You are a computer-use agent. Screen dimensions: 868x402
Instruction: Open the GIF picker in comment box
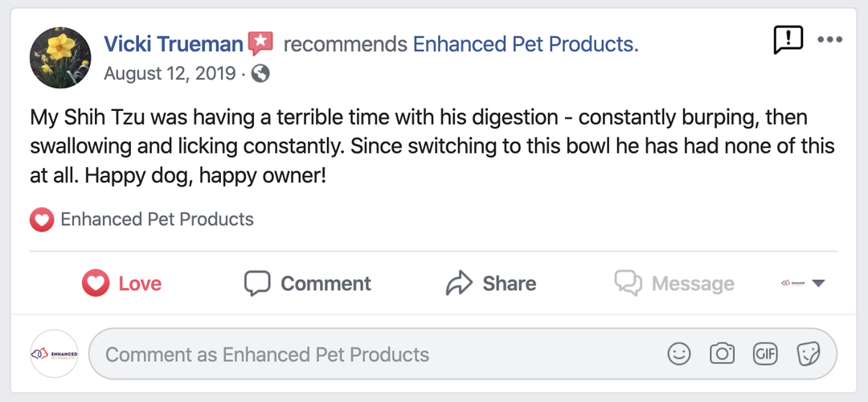tap(764, 354)
